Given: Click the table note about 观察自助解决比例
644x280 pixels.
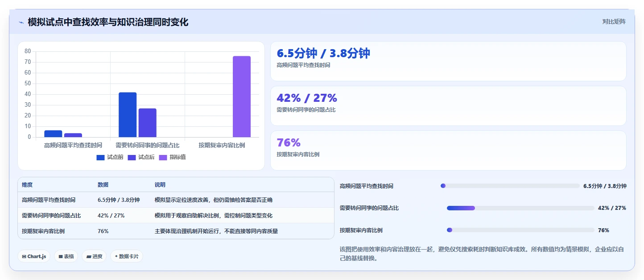Looking at the screenshot, I should tap(214, 216).
